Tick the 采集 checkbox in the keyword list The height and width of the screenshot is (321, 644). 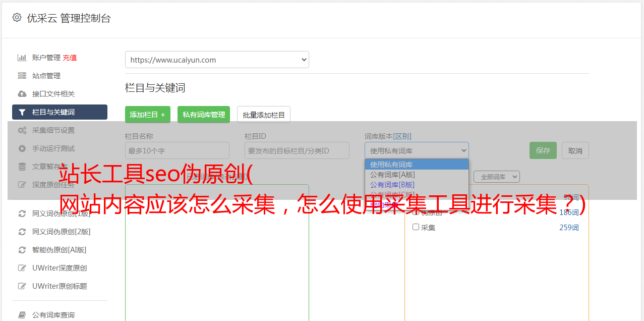tap(416, 227)
